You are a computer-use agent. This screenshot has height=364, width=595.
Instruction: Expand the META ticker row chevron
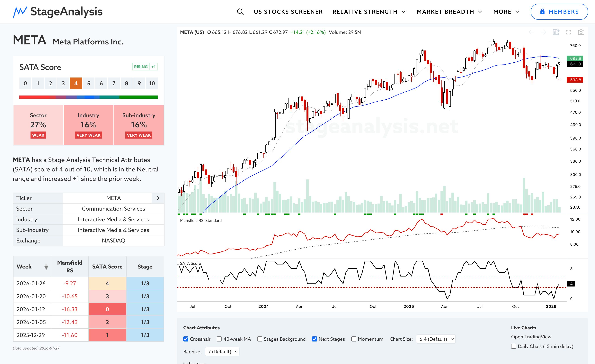[158, 198]
